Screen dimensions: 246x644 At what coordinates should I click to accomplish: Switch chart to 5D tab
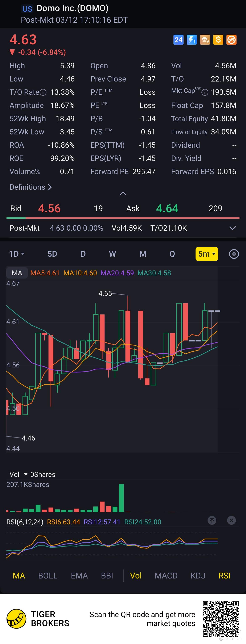[52, 254]
